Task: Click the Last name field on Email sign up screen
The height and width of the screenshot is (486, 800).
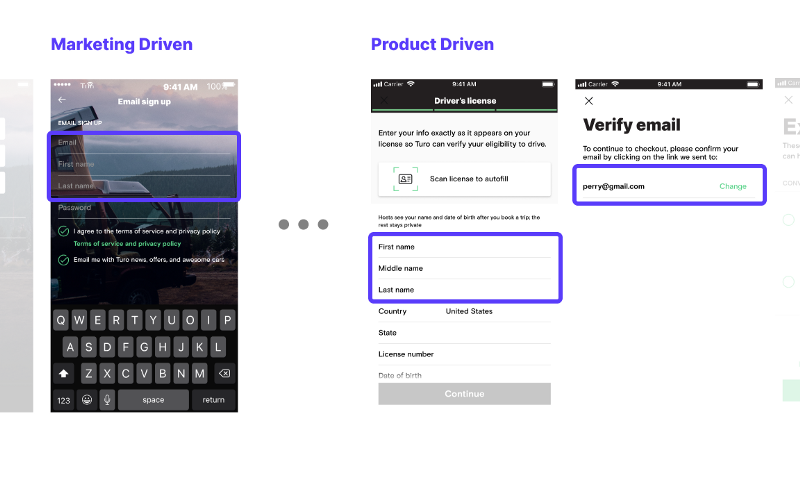Action: (144, 186)
